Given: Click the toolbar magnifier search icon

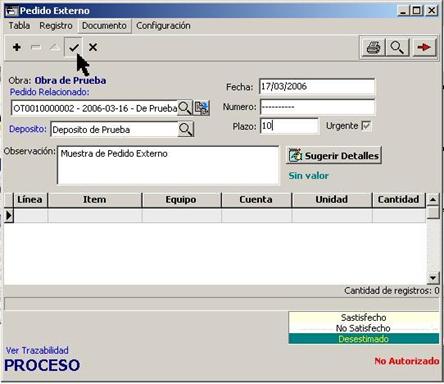Looking at the screenshot, I should [397, 48].
